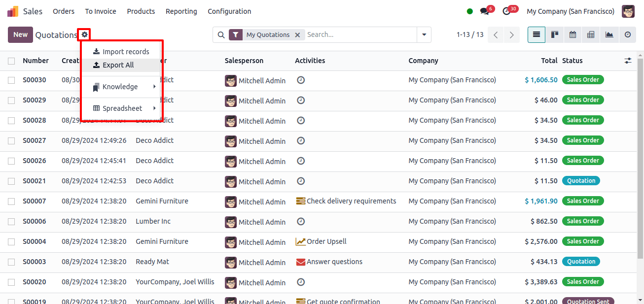Open the Orders menu
Viewport: 644px width, 304px height.
64,11
